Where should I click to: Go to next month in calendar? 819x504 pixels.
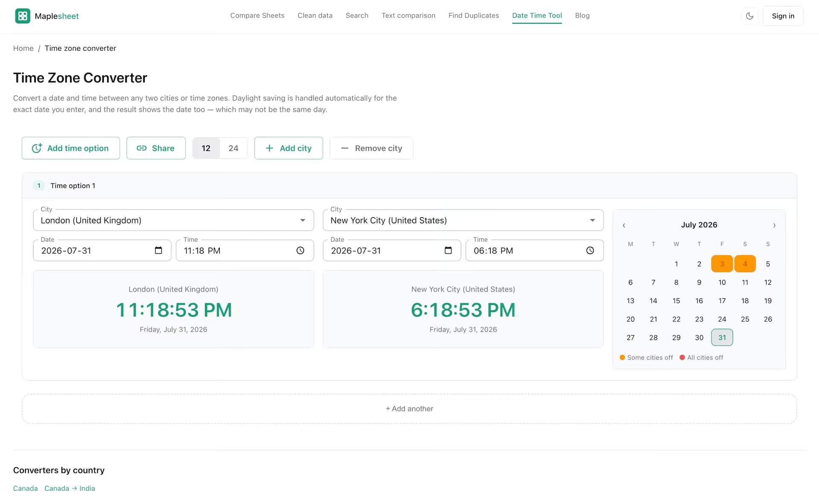pyautogui.click(x=774, y=225)
